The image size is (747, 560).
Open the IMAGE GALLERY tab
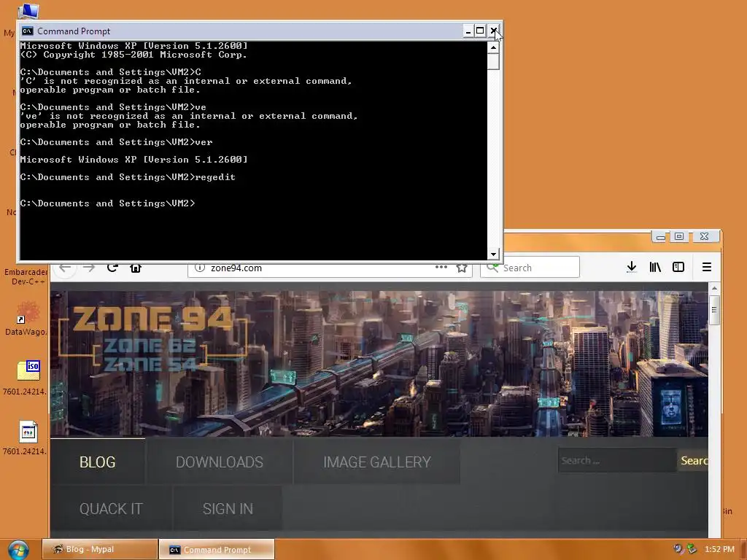coord(377,462)
